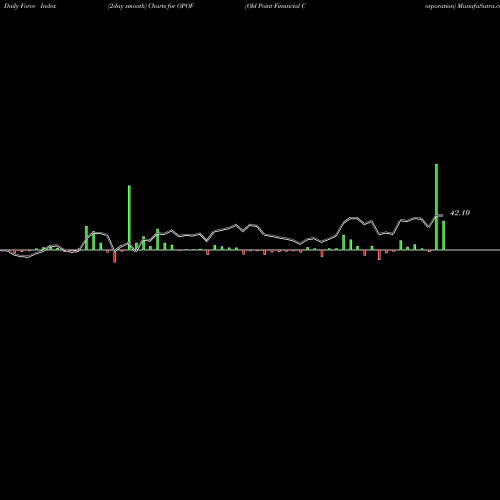
Task: Click the last green bar after the tallest one
Action: pos(444,235)
